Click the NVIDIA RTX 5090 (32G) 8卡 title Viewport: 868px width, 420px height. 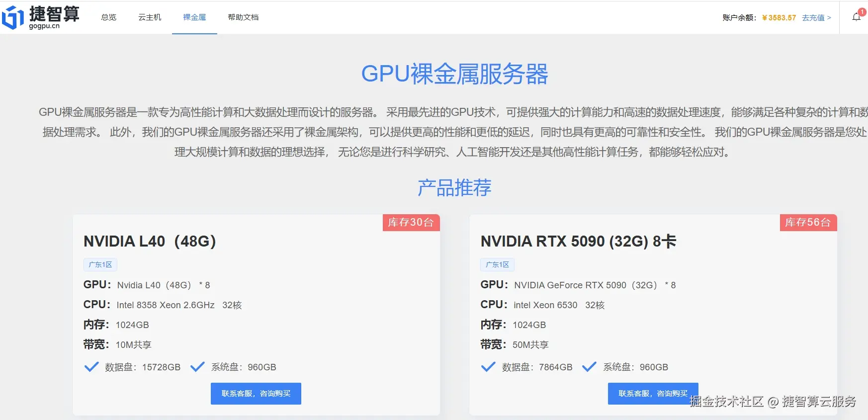click(579, 242)
